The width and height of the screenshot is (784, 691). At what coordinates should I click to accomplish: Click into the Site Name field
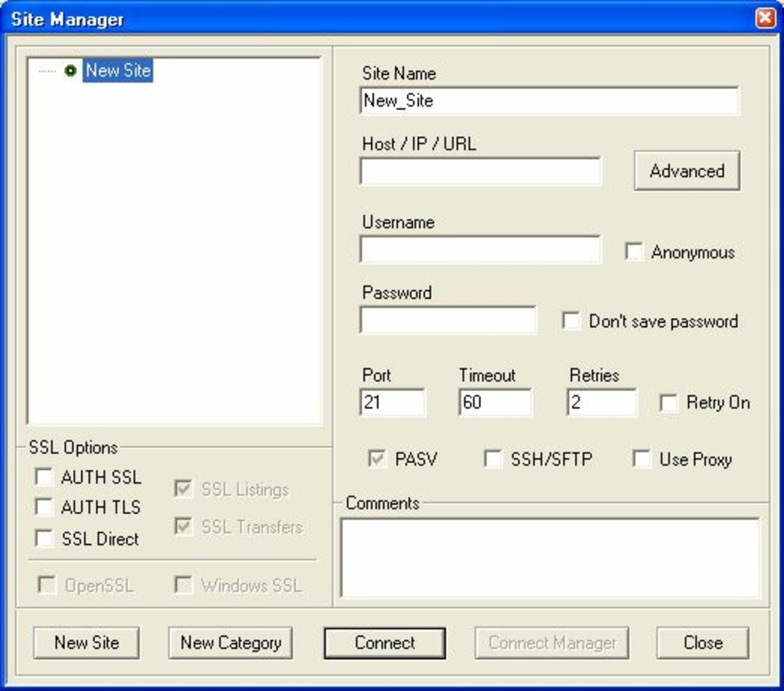549,100
